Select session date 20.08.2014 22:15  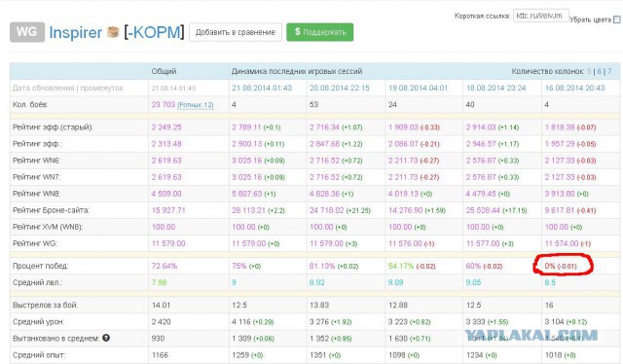pos(340,88)
